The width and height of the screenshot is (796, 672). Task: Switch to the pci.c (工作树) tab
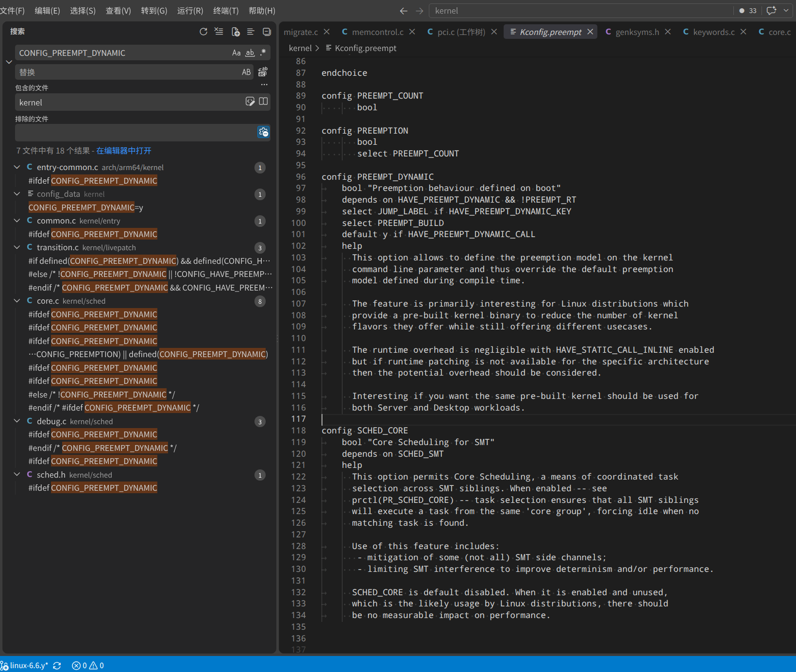tap(461, 32)
